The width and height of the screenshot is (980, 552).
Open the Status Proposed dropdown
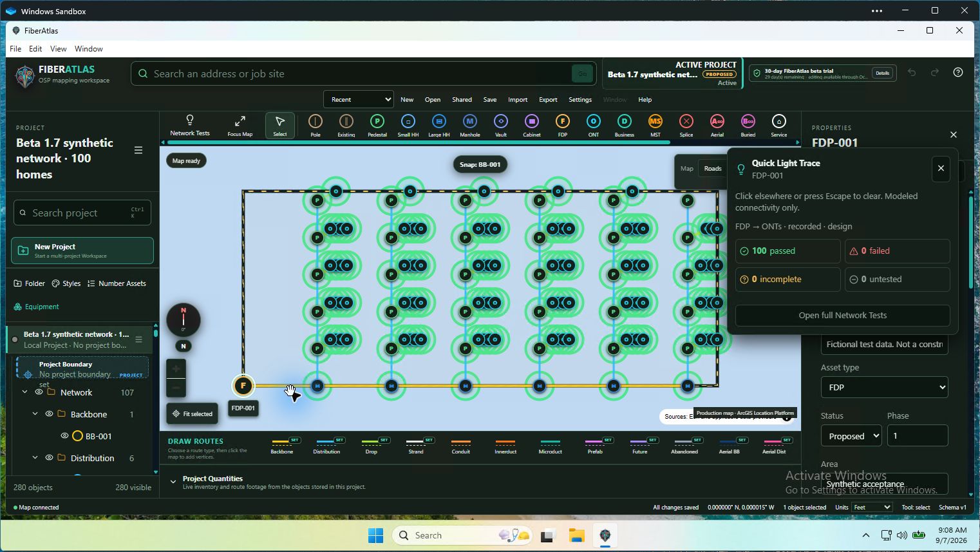[x=851, y=436]
